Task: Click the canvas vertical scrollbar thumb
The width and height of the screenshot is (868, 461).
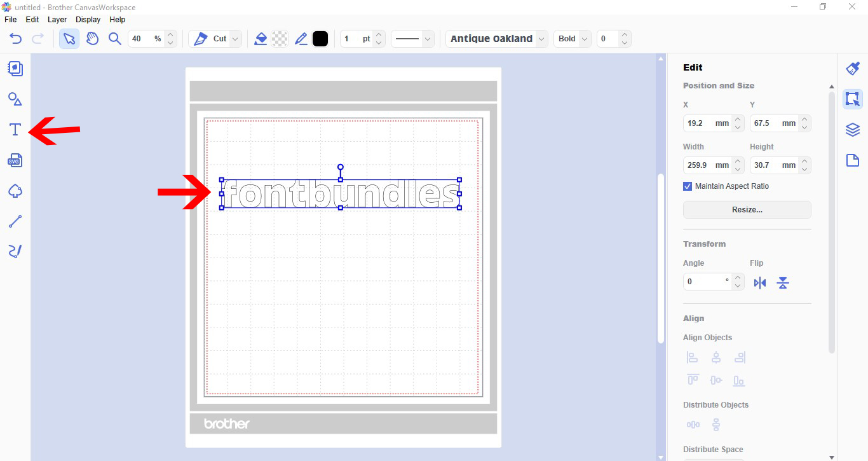Action: click(x=661, y=258)
